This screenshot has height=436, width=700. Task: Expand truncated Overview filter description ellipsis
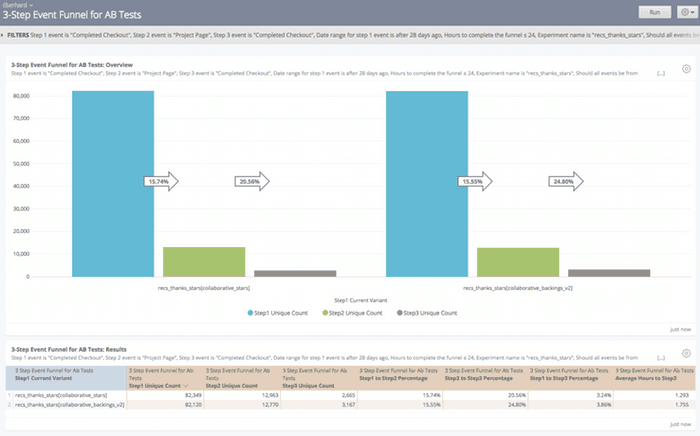[x=661, y=73]
